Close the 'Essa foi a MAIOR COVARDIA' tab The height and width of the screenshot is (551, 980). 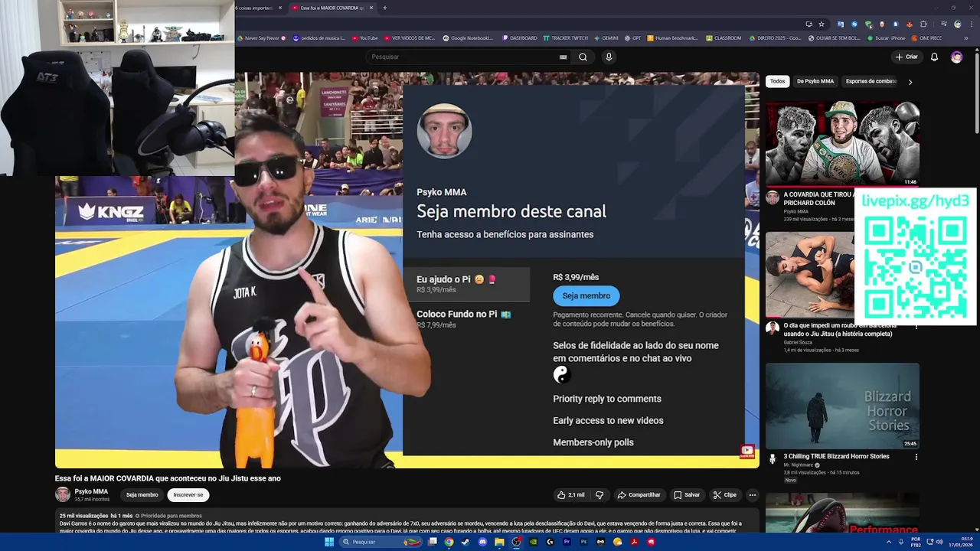[371, 8]
